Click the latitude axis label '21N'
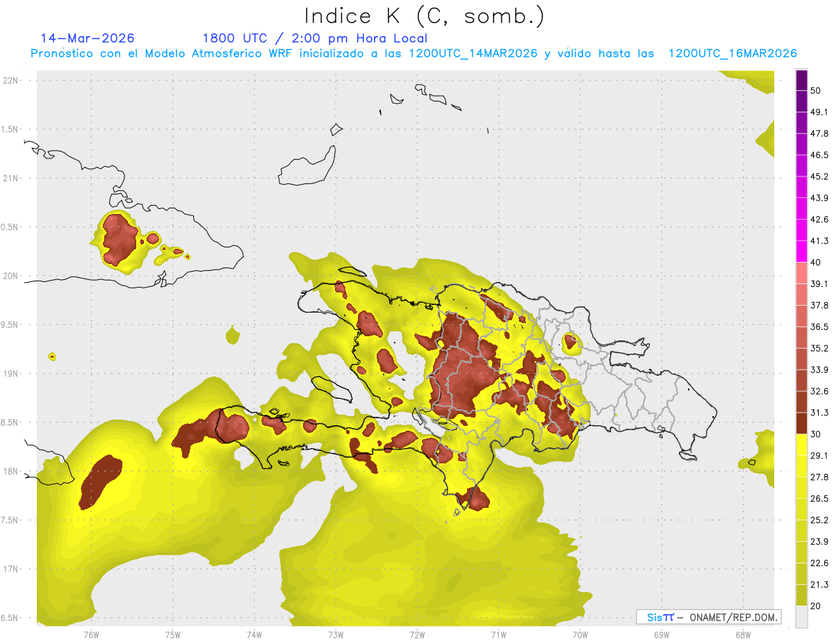834x644 pixels. [x=10, y=178]
